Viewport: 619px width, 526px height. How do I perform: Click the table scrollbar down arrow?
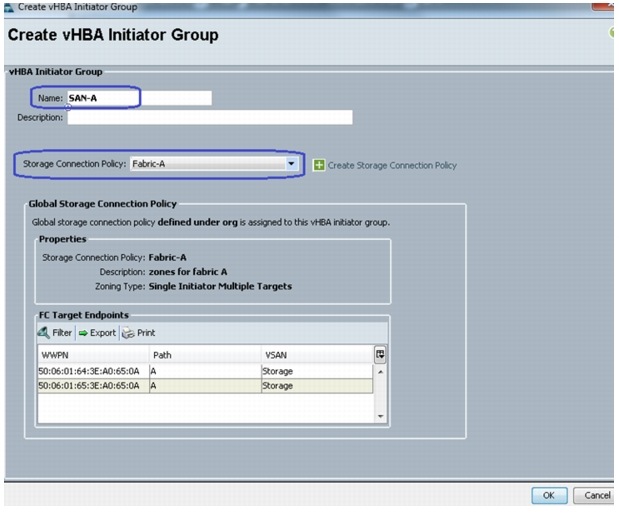click(x=381, y=416)
